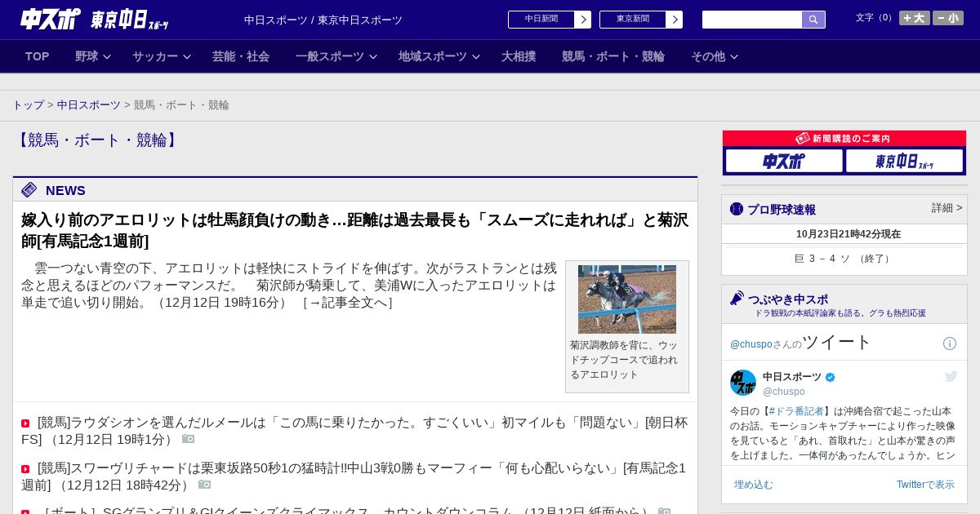This screenshot has width=980, height=514.
Task: Click arrow beside 東京新聞 button
Action: coord(675,20)
